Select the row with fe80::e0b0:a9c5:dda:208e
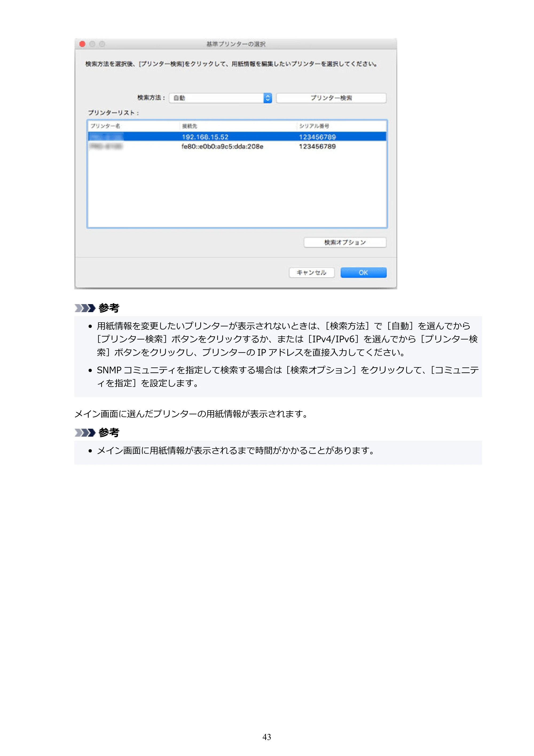Image resolution: width=534 pixels, height=756 pixels. coord(237,146)
